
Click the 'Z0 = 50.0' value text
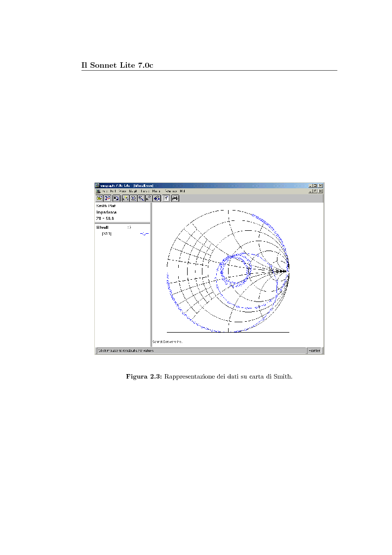click(105, 218)
